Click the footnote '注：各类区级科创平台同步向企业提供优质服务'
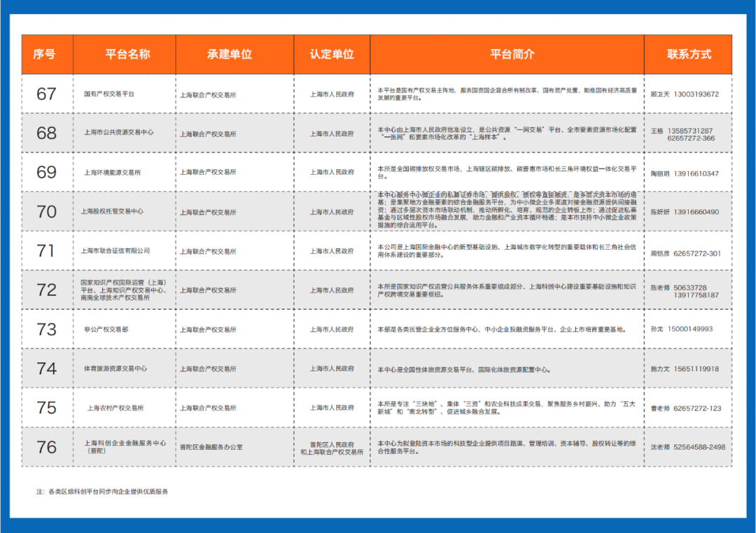 (102, 492)
